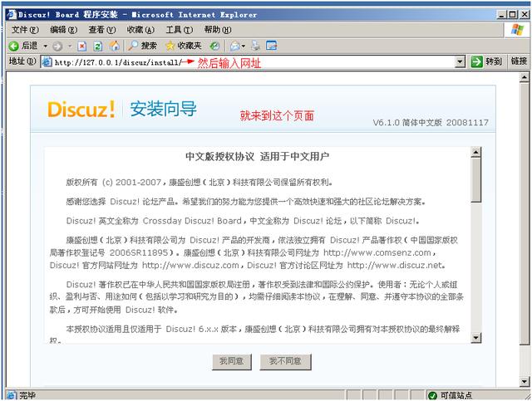This screenshot has width=532, height=401.
Task: Click the Home page icon
Action: [x=115, y=46]
